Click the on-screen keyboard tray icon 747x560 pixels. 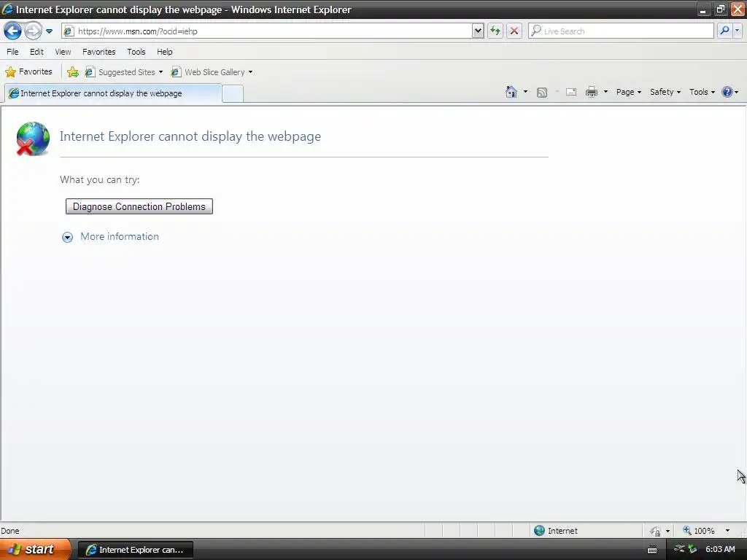click(x=652, y=550)
